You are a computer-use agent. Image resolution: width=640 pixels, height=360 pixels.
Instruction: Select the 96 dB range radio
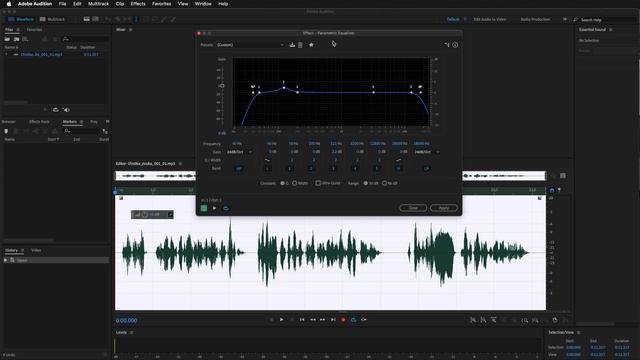pyautogui.click(x=384, y=183)
